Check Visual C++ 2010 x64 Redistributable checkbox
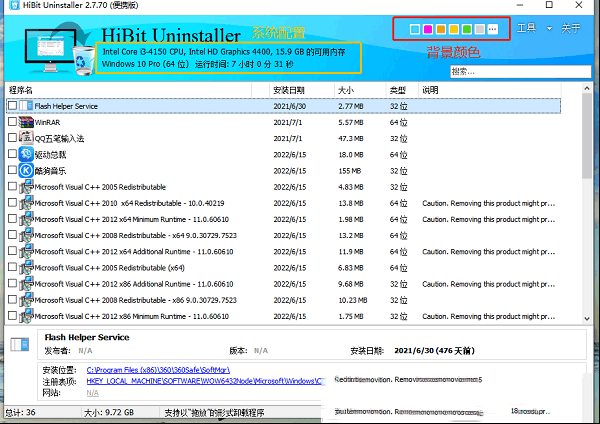This screenshot has width=600, height=424. (x=12, y=202)
